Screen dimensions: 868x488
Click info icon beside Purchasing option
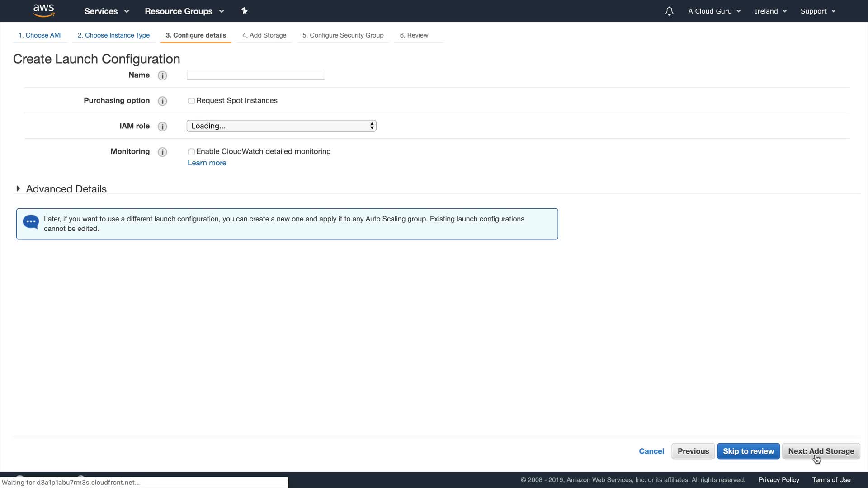click(x=162, y=101)
